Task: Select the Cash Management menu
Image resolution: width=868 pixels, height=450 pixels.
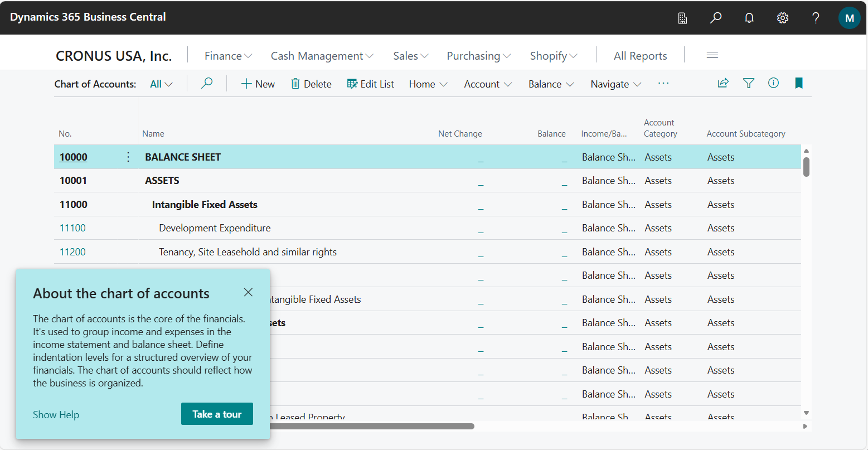Action: point(321,55)
